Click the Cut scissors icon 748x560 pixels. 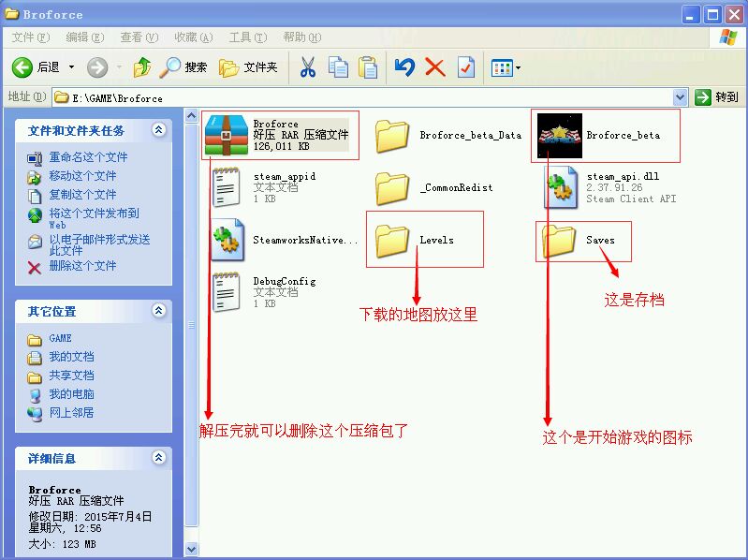pos(308,67)
